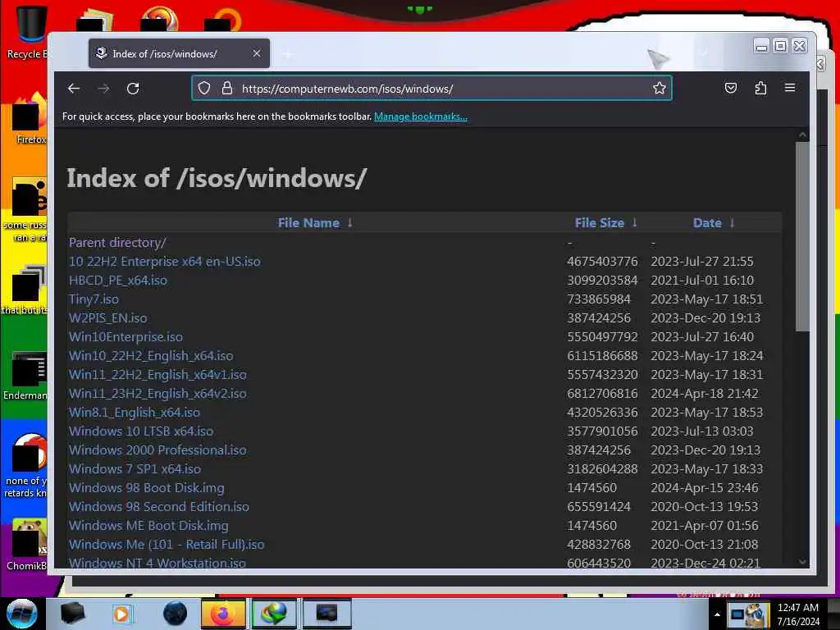Download Windows 98 Boot Disk.img
Screen dimensions: 840x630
pyautogui.click(x=146, y=488)
